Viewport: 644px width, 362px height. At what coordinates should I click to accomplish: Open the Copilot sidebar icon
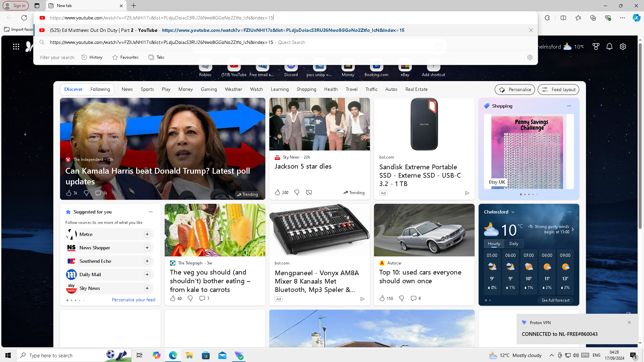pos(636,18)
